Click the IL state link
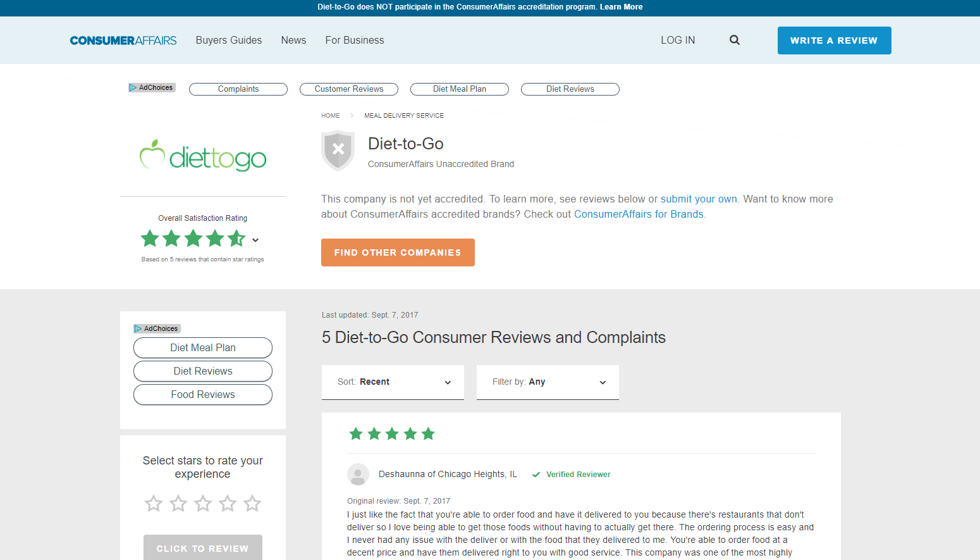Image resolution: width=980 pixels, height=560 pixels. coord(513,474)
